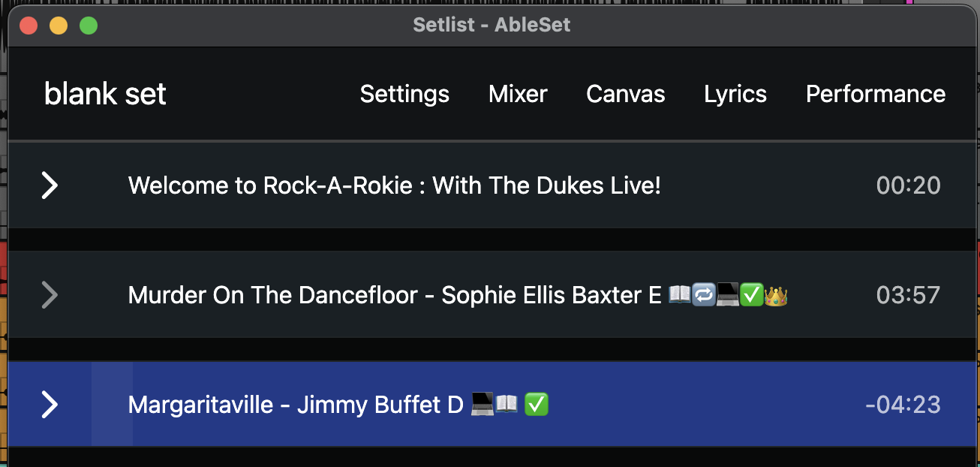Click the green checkmark on Murder On The Dancefloor
The height and width of the screenshot is (467, 980).
pyautogui.click(x=752, y=296)
